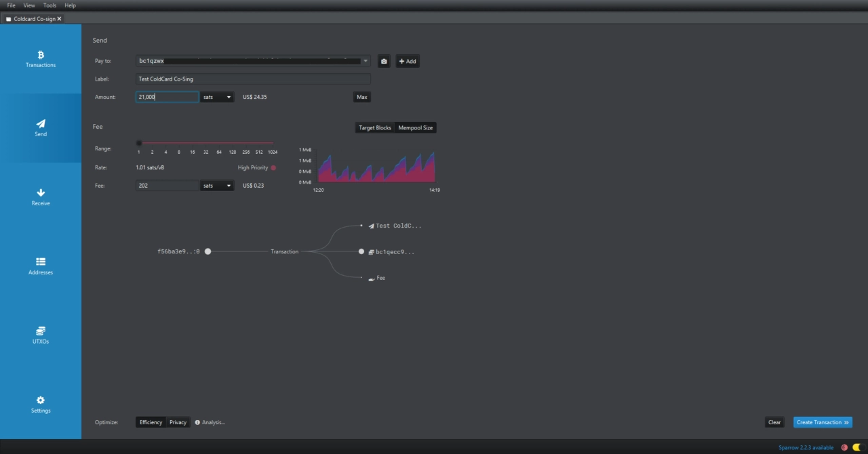Click the High Priority indicator dot
Screen dimensions: 868x454
[x=273, y=168]
